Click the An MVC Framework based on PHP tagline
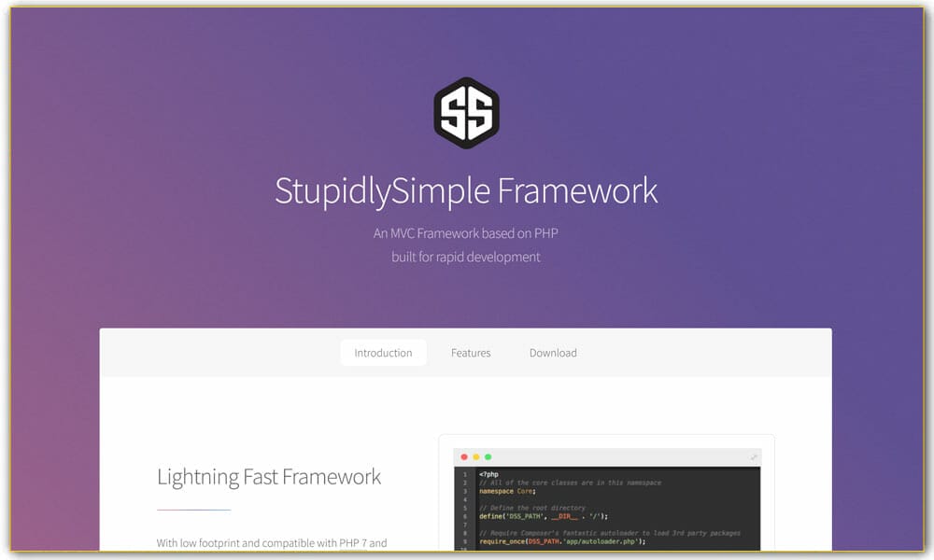This screenshot has height=560, width=934. (467, 232)
